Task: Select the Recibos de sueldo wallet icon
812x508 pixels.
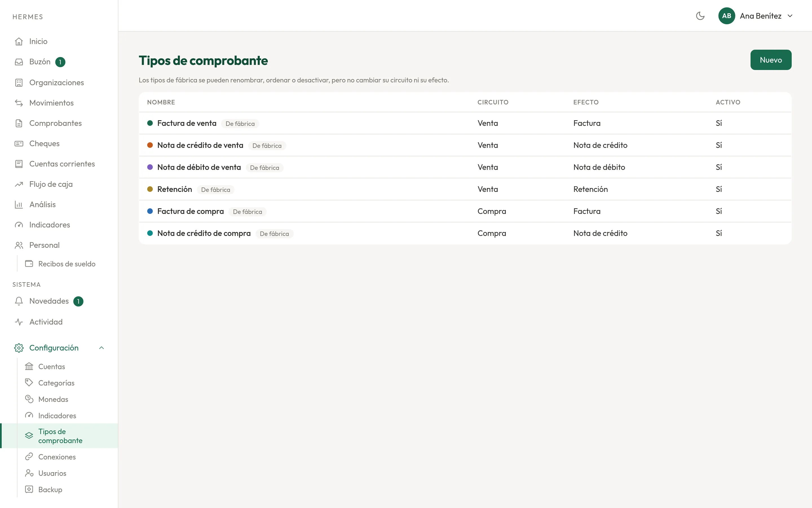Action: coord(29,264)
